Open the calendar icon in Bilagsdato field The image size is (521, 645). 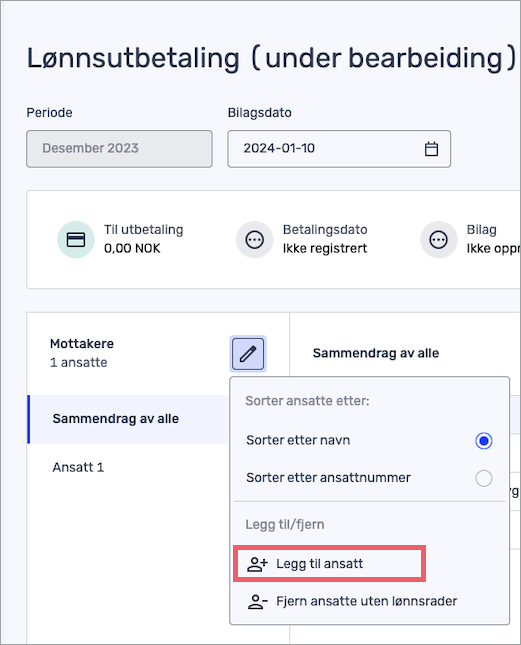(431, 149)
